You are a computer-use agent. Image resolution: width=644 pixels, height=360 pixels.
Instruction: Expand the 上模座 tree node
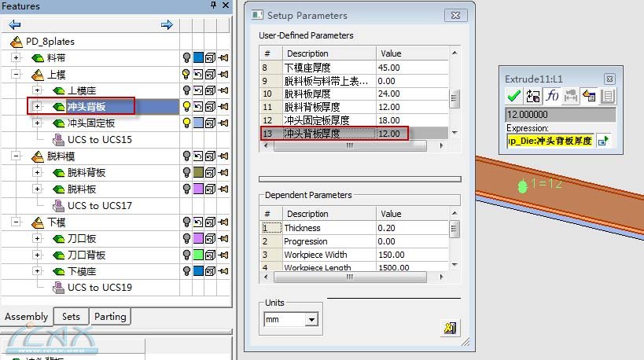click(38, 90)
